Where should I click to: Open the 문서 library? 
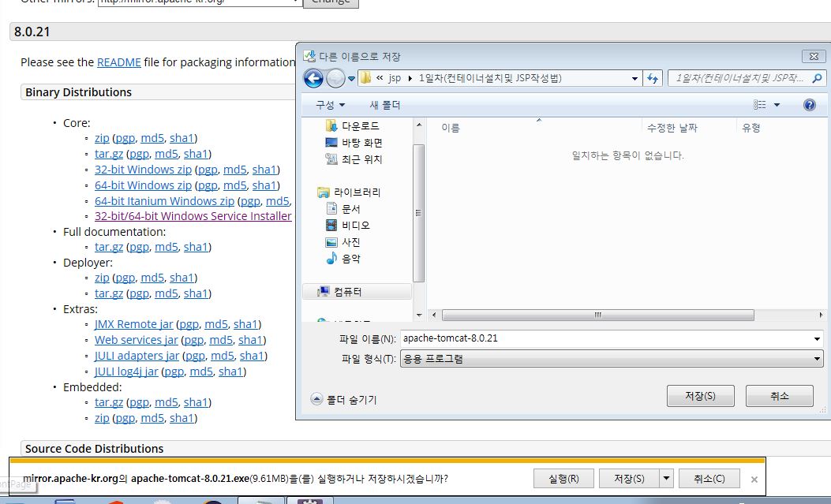pos(343,208)
